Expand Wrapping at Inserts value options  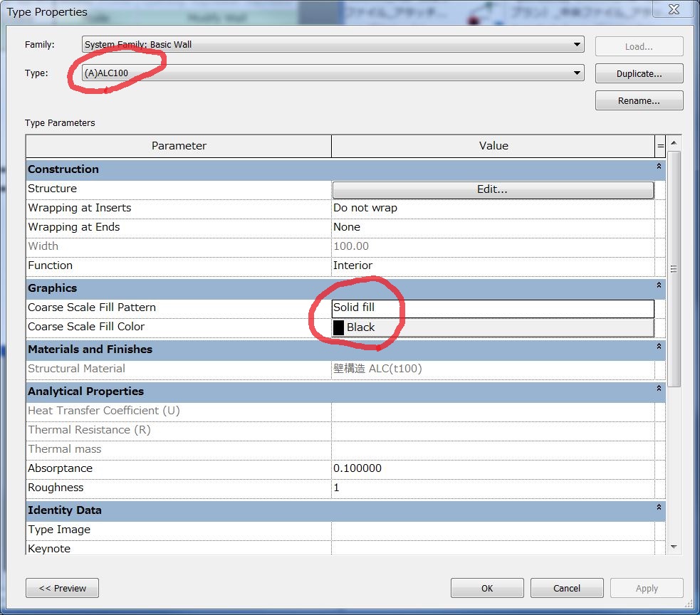pos(493,208)
